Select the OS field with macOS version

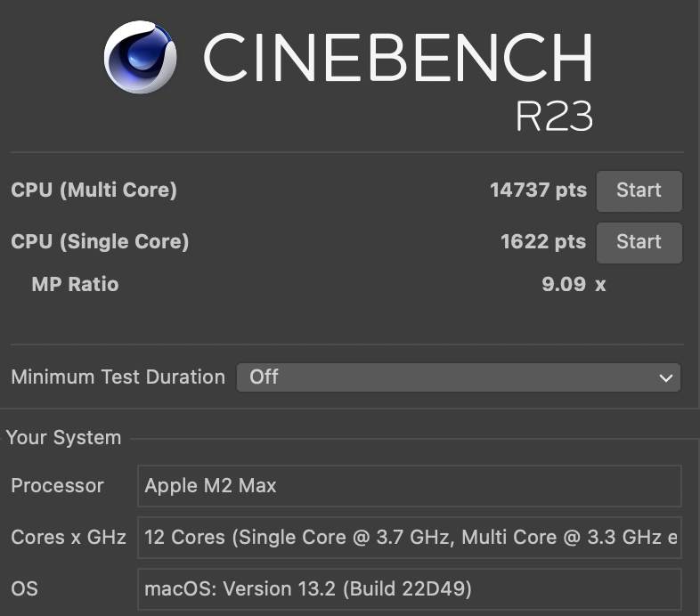[x=410, y=588]
